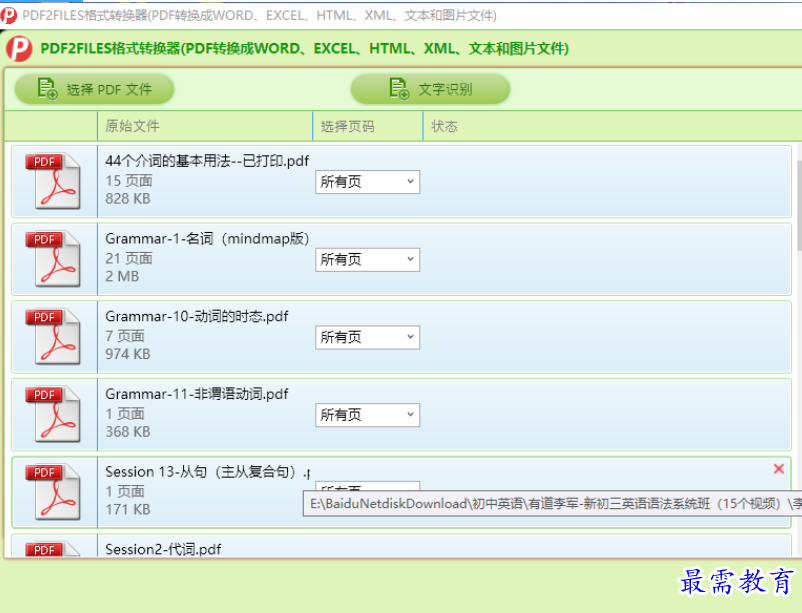This screenshot has width=802, height=613.
Task: Click the 选择 PDF 文件 button
Action: click(x=94, y=89)
